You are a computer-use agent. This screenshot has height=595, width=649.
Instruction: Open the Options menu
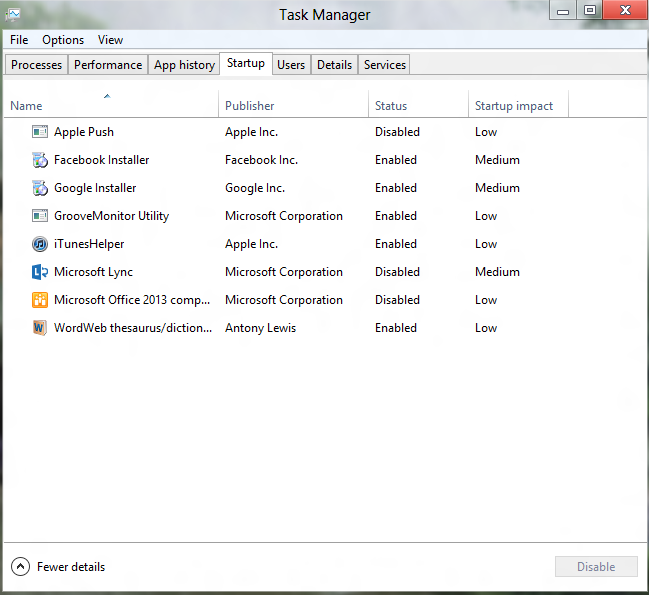point(63,40)
